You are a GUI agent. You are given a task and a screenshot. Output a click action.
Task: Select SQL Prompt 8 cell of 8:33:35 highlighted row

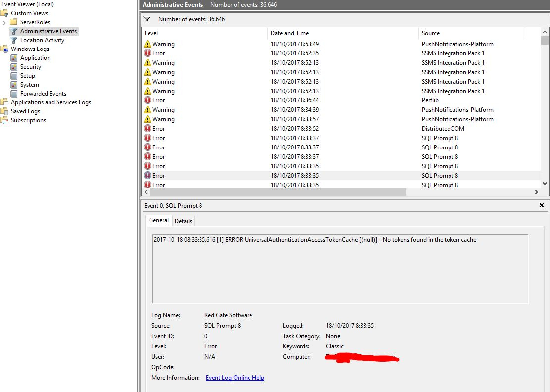tap(440, 176)
